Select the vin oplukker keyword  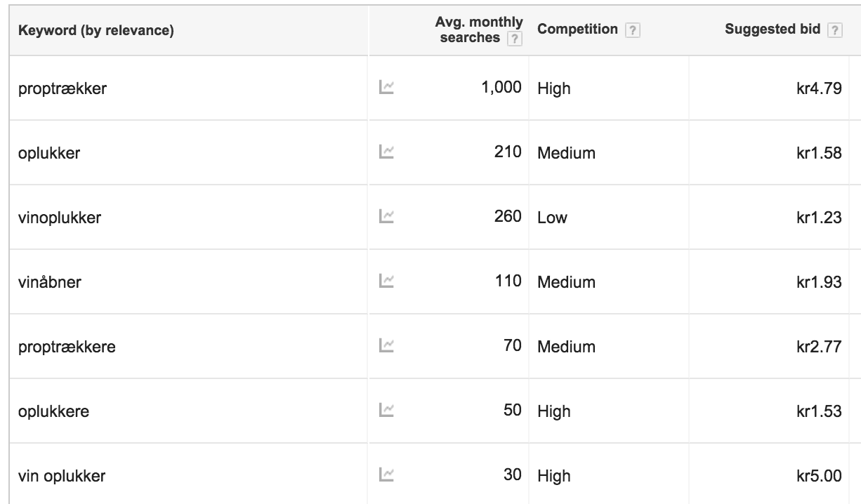click(62, 476)
